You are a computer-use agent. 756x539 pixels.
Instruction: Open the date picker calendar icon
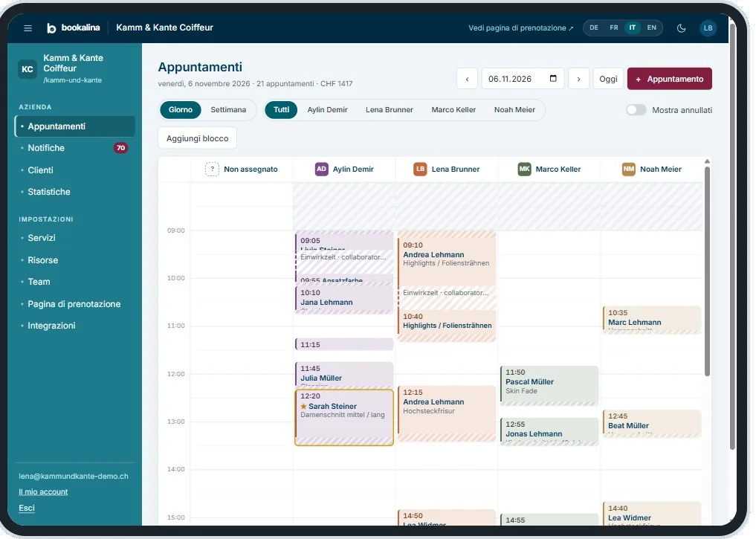(x=553, y=79)
